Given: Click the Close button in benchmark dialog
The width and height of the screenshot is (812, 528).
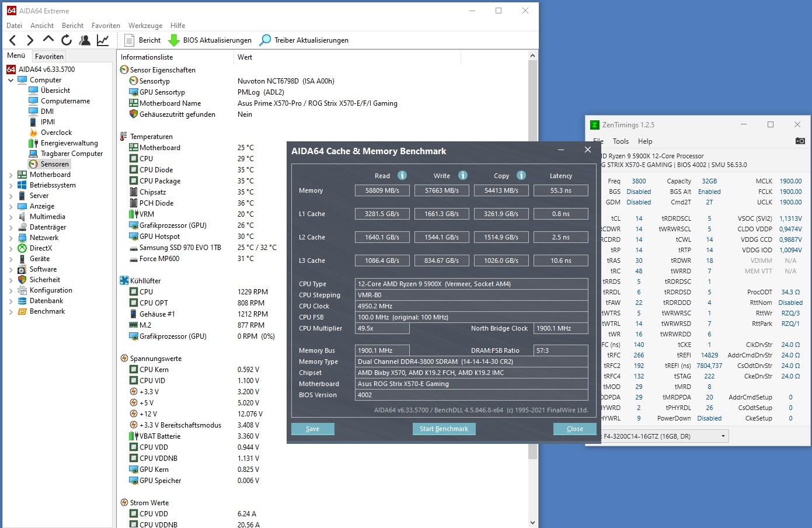Looking at the screenshot, I should pyautogui.click(x=575, y=429).
